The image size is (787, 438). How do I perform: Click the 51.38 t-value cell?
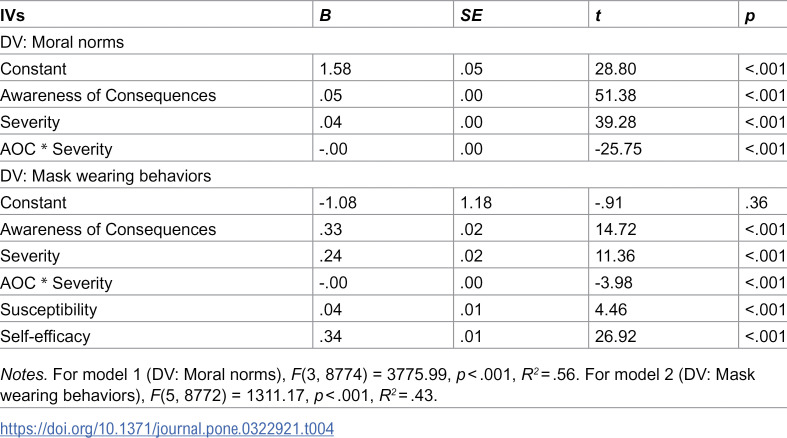click(615, 95)
